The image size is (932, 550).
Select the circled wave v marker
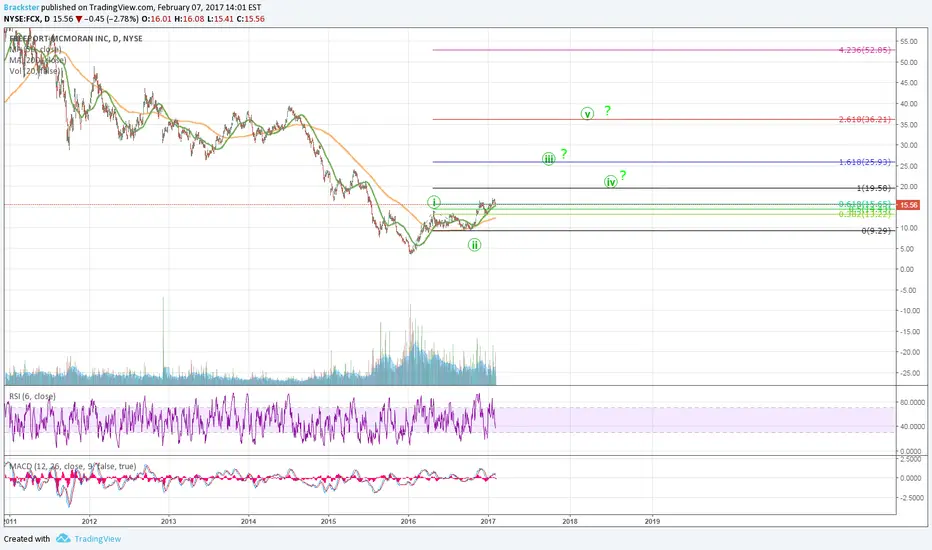coord(587,114)
